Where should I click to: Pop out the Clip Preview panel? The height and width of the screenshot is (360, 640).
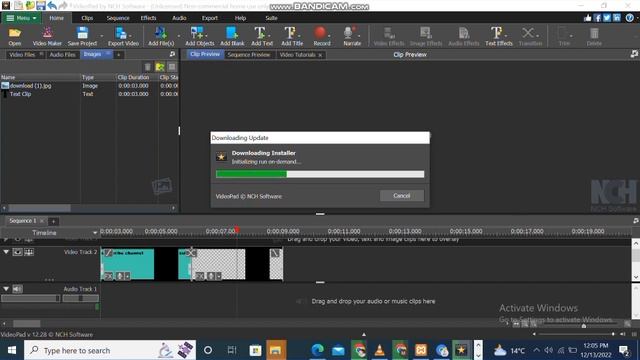pyautogui.click(x=634, y=54)
